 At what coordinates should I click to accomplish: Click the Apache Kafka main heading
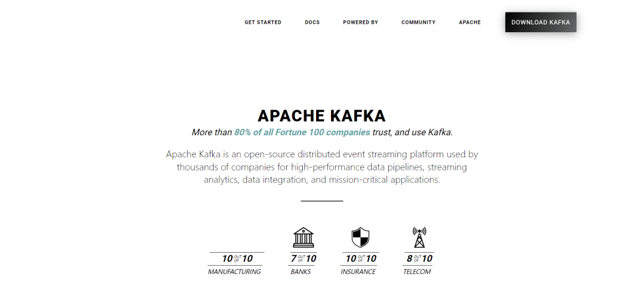pos(321,116)
